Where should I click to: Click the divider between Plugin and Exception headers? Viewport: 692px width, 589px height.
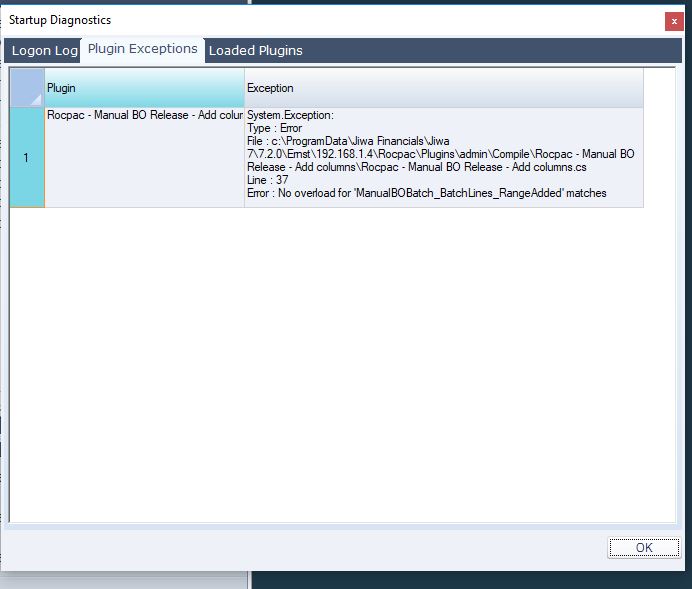click(x=244, y=88)
